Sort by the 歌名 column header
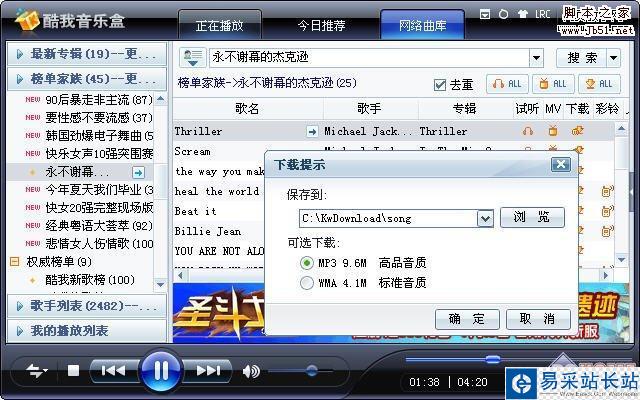The height and width of the screenshot is (400, 640). [x=247, y=109]
